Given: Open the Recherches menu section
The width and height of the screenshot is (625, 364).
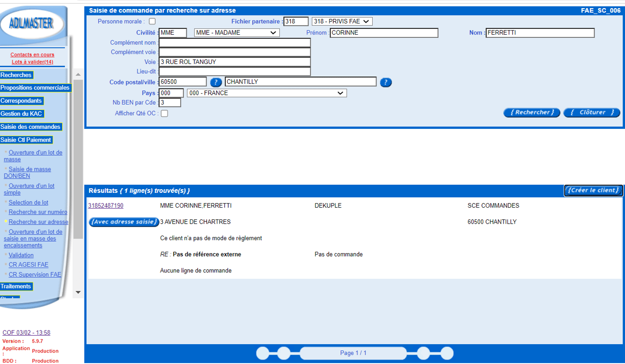Looking at the screenshot, I should click(16, 75).
